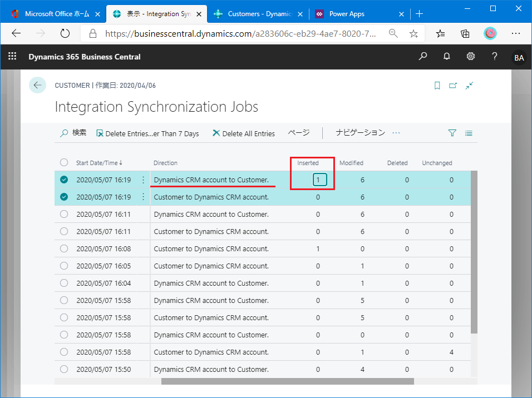
Task: Close the Customers - Dynamics tab
Action: 301,14
